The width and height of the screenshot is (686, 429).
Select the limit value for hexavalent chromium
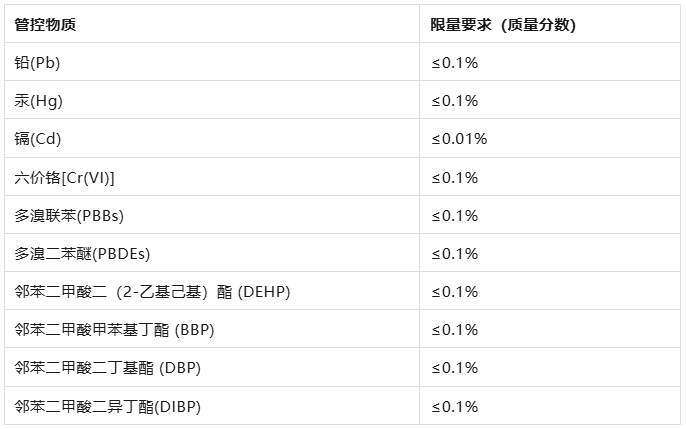[x=455, y=178]
